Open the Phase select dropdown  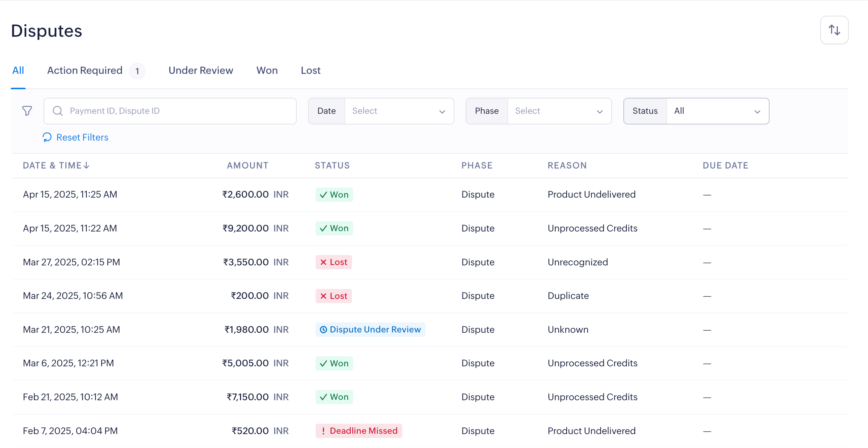click(559, 111)
